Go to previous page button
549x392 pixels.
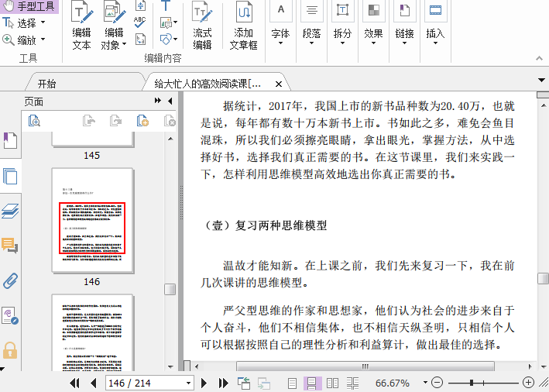click(93, 383)
